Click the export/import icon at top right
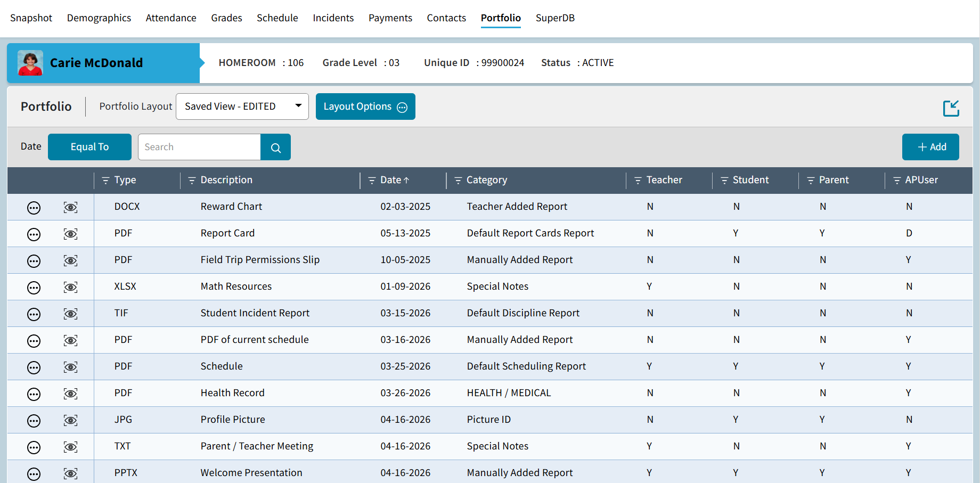Screen dimensions: 980x483 pyautogui.click(x=951, y=108)
